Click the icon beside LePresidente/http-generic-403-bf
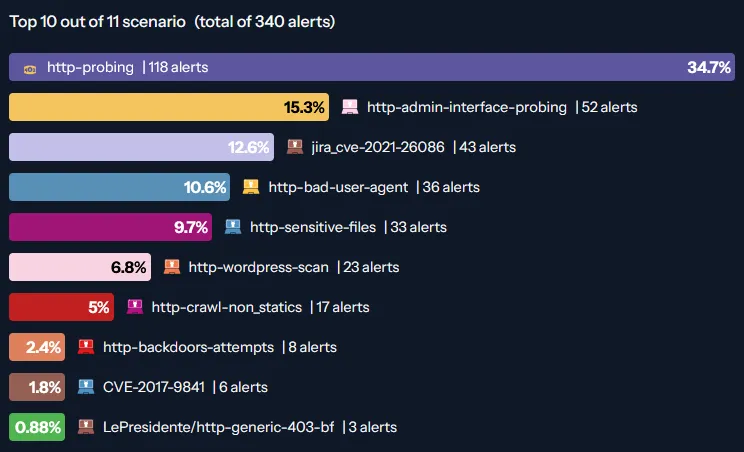744x452 pixels. [x=86, y=426]
